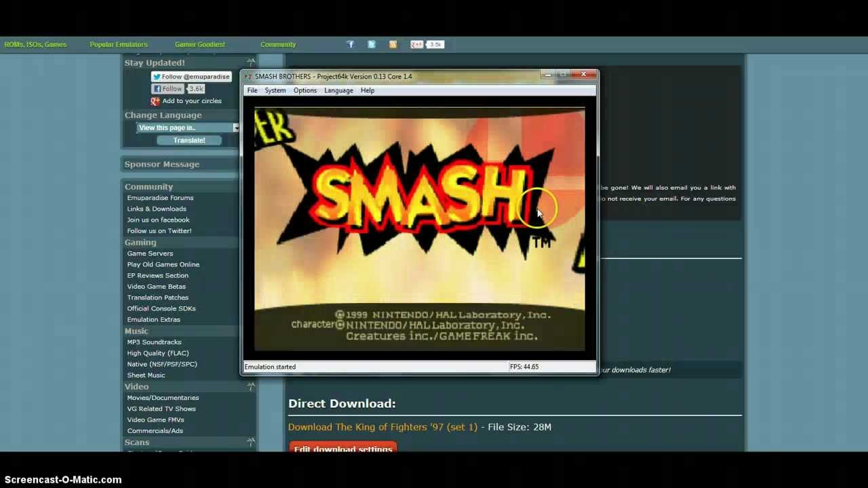This screenshot has height=488, width=868.
Task: Open the Language menu in Project64k
Action: (338, 90)
